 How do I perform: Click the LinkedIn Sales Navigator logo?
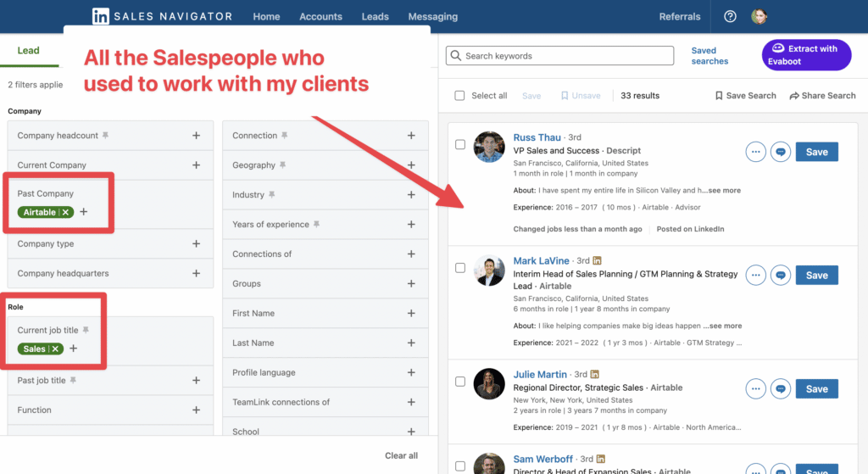[x=162, y=17]
